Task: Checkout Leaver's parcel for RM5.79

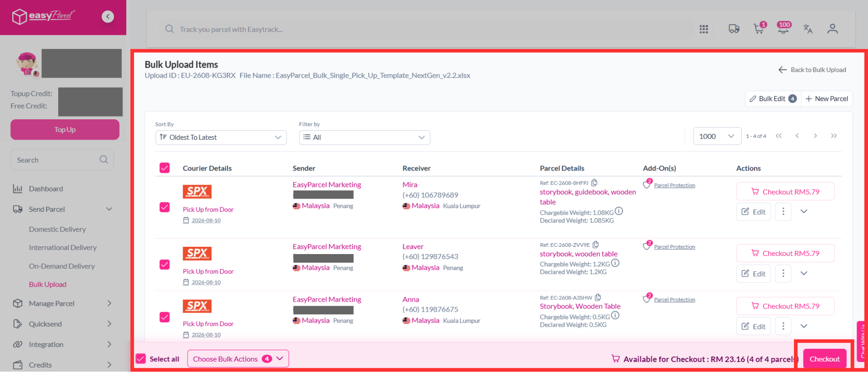Action: (x=785, y=253)
